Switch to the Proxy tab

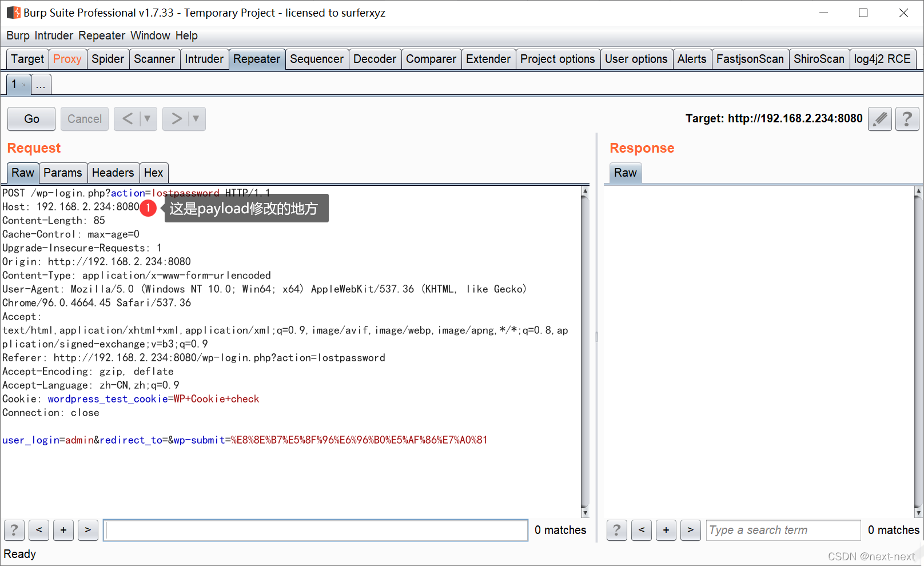click(x=67, y=59)
